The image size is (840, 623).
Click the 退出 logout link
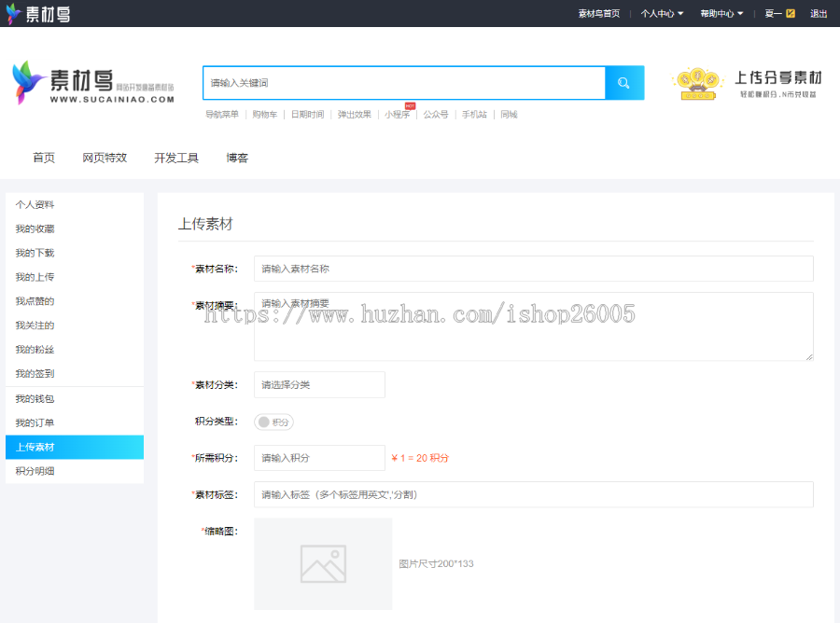[x=819, y=14]
